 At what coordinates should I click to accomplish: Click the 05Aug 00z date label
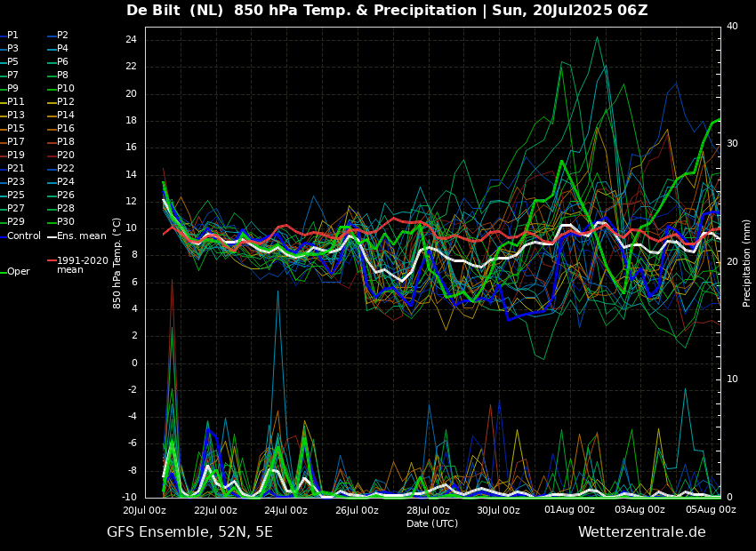tap(712, 509)
